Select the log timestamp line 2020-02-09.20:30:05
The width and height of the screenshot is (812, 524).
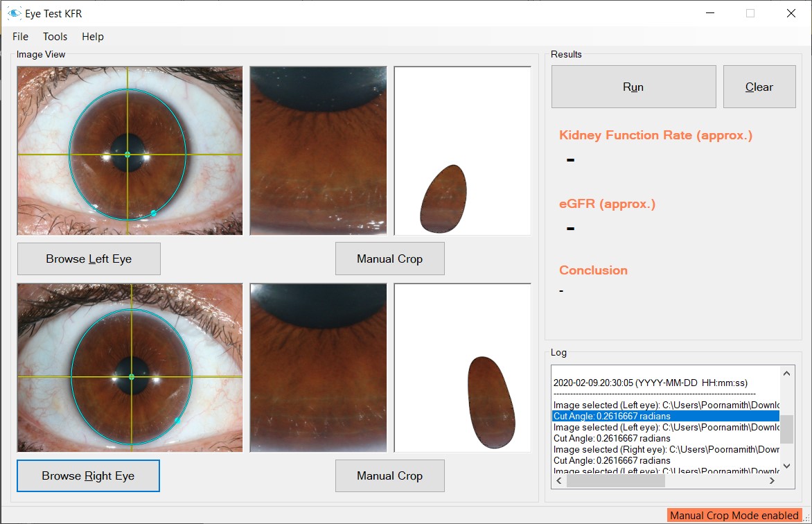click(x=651, y=383)
